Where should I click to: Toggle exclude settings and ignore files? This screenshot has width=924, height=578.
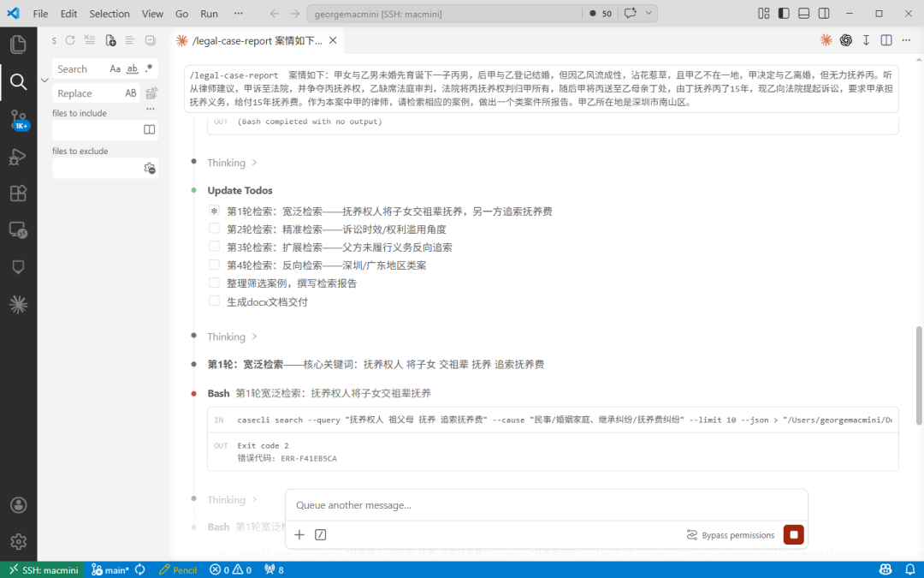150,169
